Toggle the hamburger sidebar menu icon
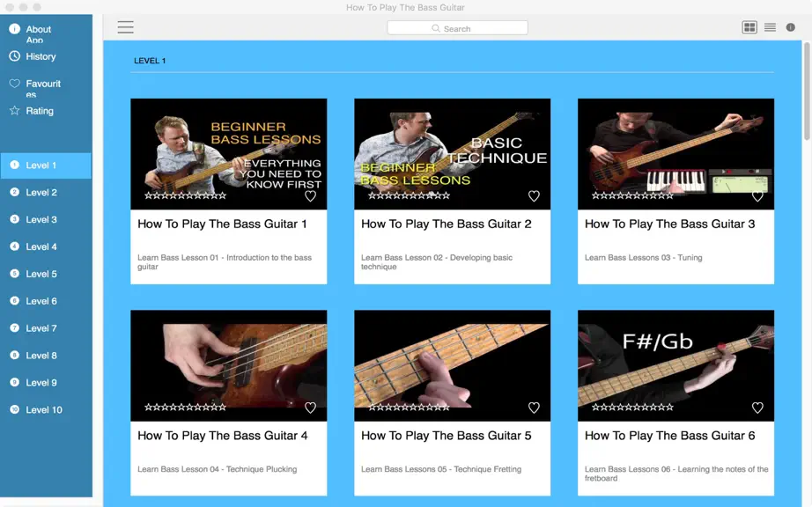Viewport: 812px width, 507px height. (125, 27)
